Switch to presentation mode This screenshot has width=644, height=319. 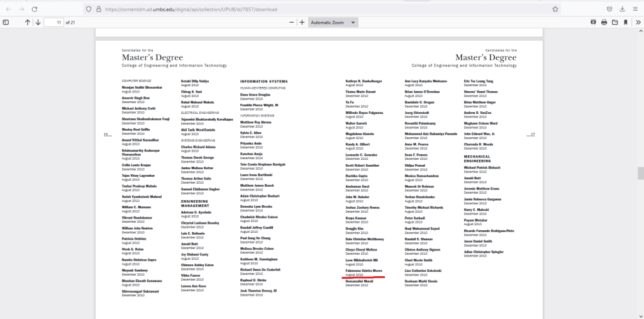593,22
